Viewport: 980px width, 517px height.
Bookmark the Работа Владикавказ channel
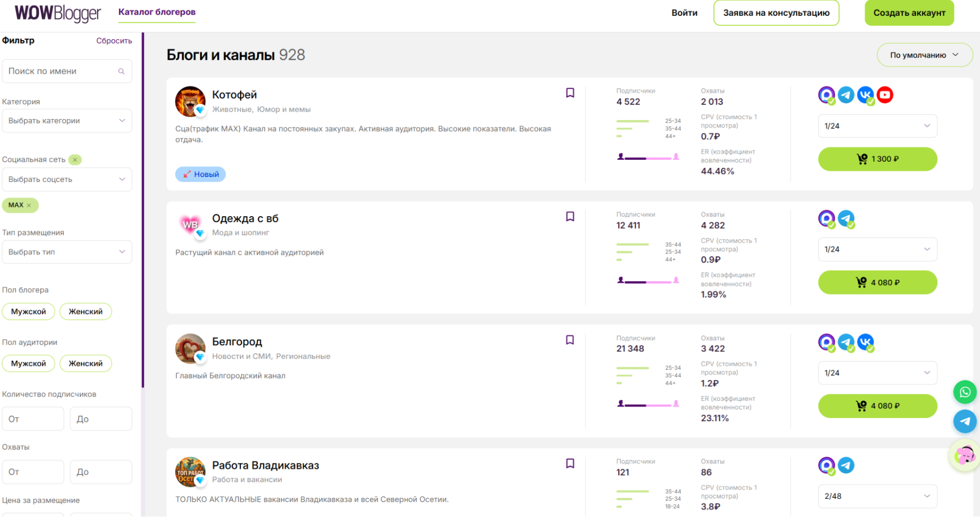click(570, 464)
